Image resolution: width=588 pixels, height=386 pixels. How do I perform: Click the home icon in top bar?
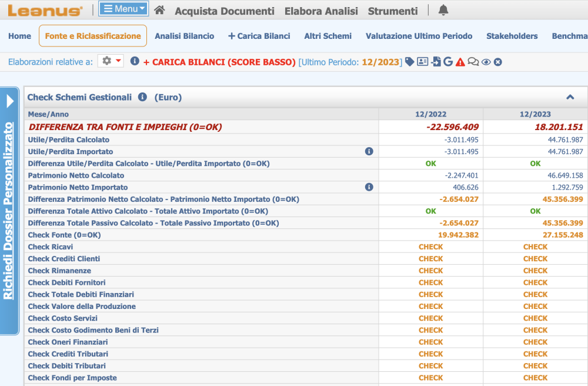coord(159,11)
